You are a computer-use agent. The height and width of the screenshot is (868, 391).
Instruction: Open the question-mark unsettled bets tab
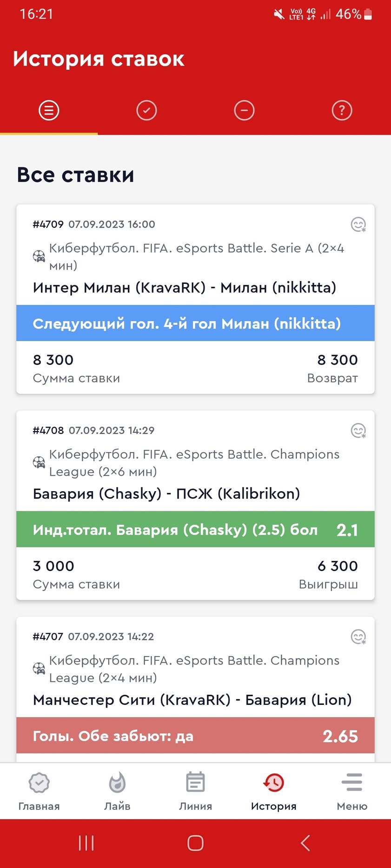[x=342, y=111]
